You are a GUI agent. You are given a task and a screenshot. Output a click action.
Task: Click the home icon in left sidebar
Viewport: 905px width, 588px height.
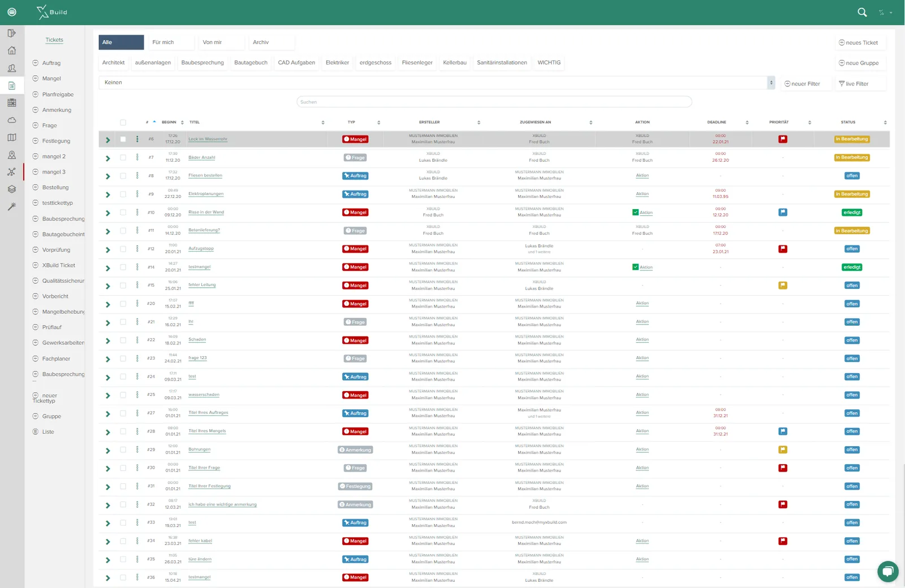[12, 51]
